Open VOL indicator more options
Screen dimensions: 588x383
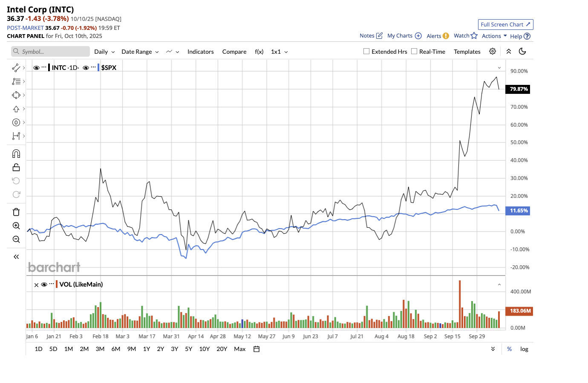[52, 284]
